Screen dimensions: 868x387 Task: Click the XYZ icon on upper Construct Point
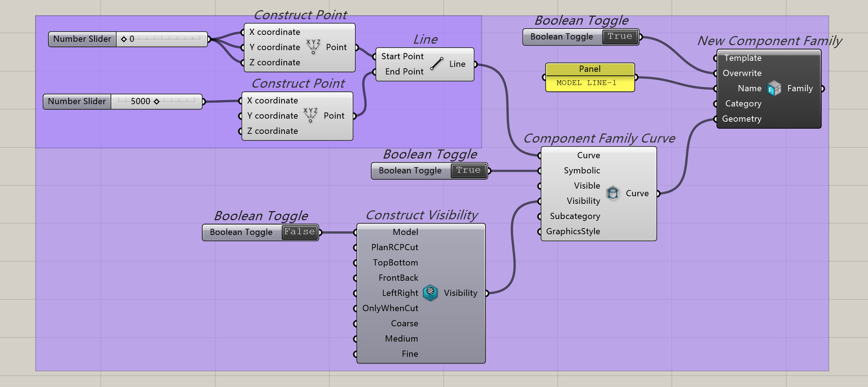point(313,47)
